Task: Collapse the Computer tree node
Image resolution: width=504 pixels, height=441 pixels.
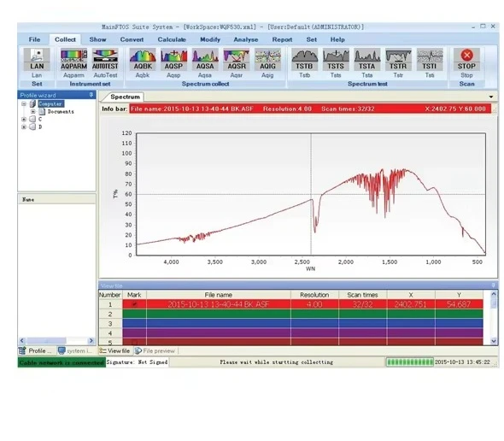Action: [24, 104]
